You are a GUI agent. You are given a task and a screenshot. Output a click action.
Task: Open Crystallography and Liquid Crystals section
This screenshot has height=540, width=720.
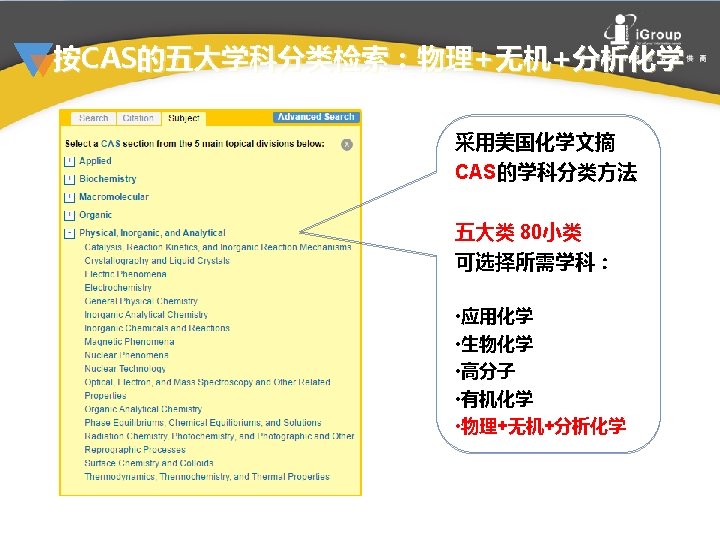(x=157, y=261)
